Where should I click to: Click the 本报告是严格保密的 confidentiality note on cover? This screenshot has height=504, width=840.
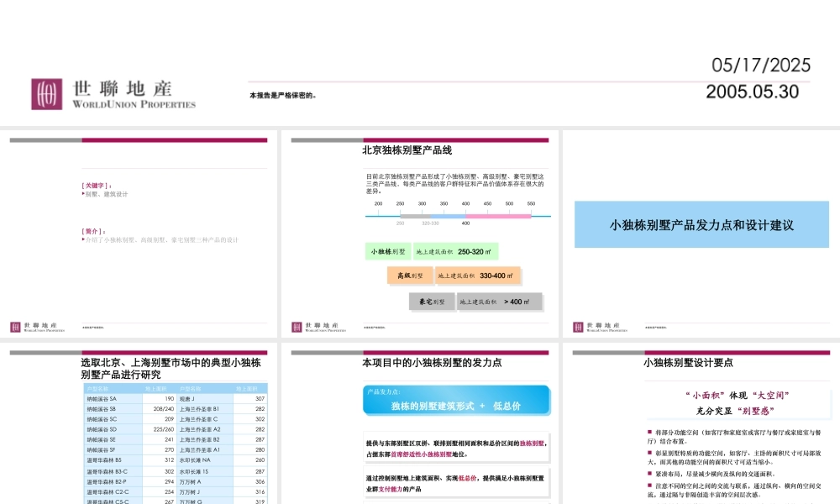pos(283,95)
